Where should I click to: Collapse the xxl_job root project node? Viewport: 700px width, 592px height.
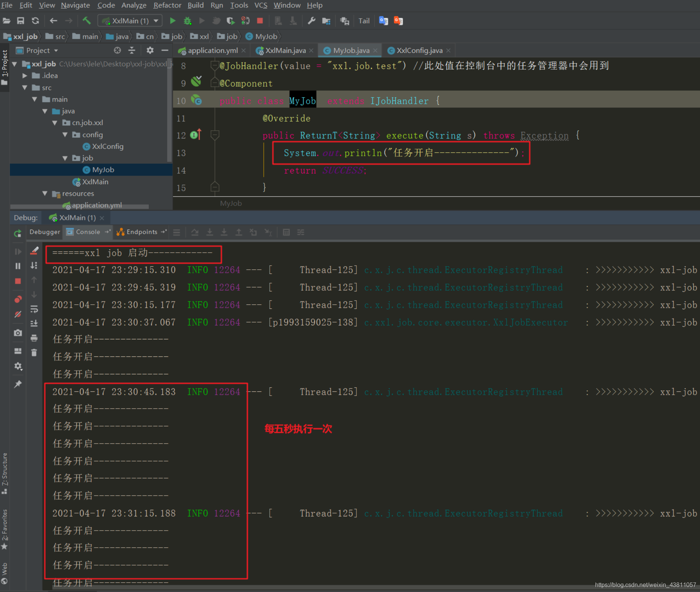point(15,64)
